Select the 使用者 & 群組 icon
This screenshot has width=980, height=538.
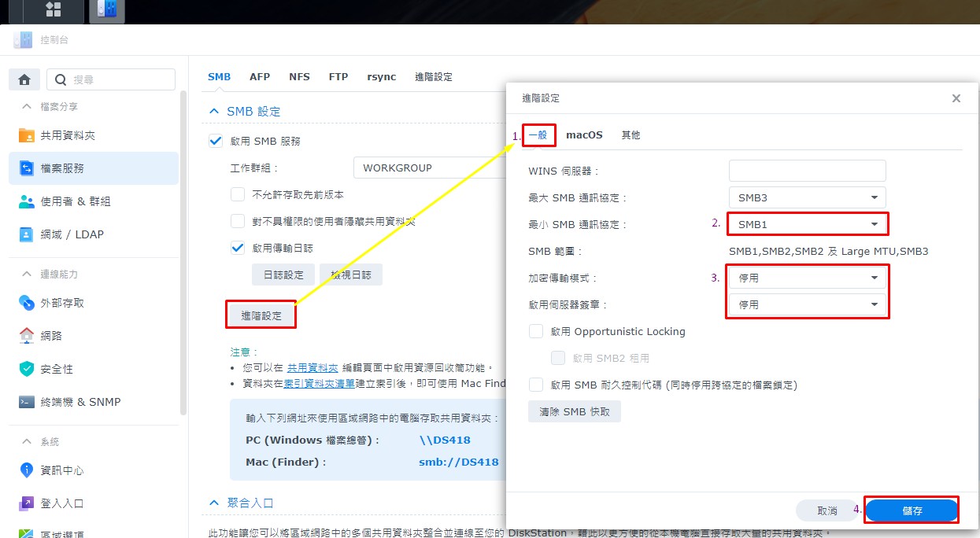point(27,201)
